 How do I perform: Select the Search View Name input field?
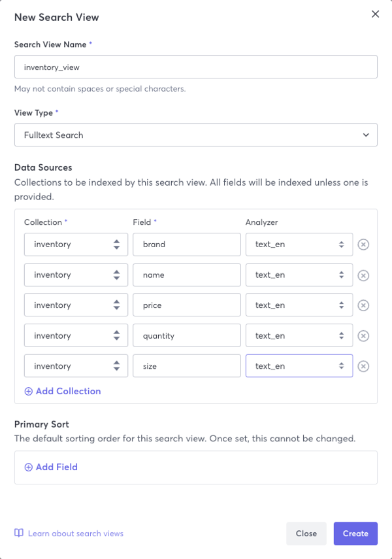pos(196,67)
